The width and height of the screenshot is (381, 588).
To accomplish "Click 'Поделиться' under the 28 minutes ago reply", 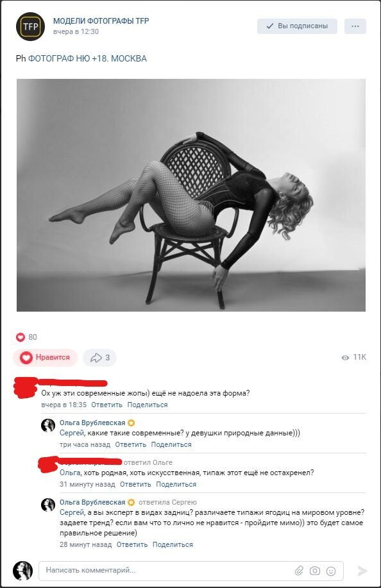I will tap(173, 544).
